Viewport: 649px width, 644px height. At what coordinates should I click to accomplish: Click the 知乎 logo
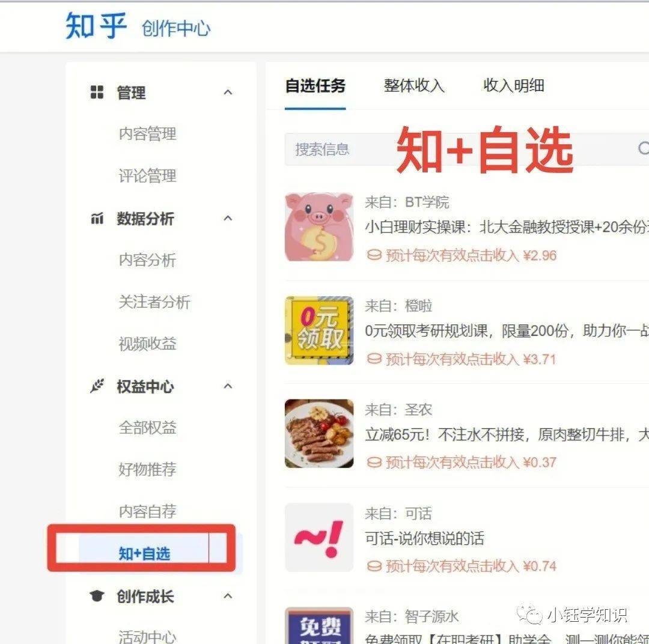click(x=96, y=26)
